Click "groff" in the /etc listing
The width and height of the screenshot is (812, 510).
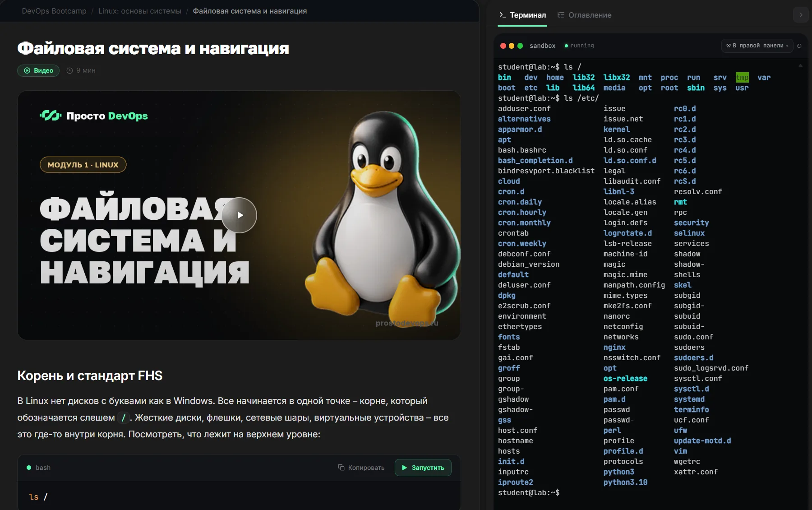pyautogui.click(x=509, y=368)
